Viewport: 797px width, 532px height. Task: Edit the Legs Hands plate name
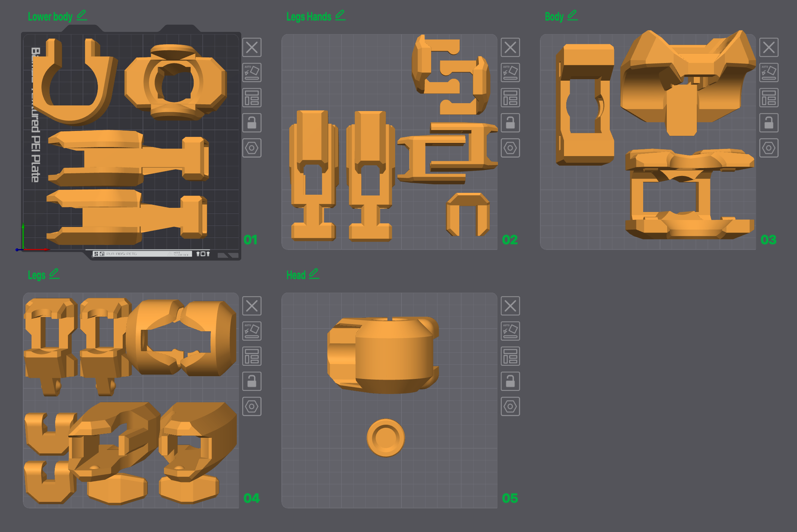point(340,15)
